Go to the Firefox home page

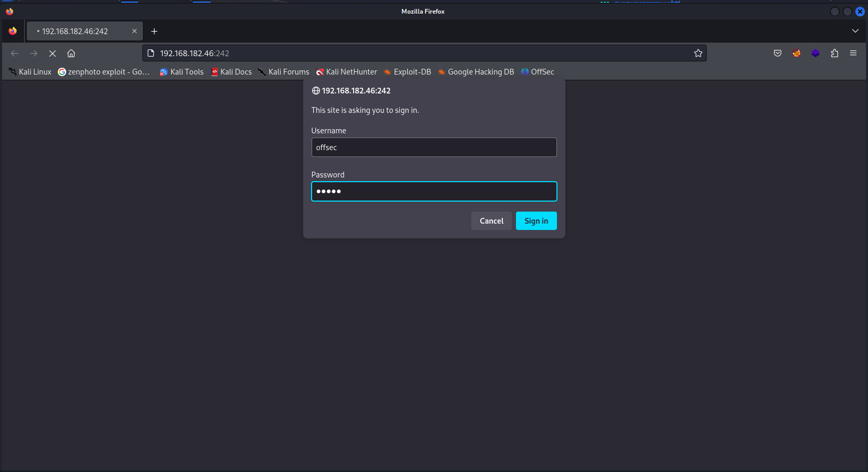71,54
